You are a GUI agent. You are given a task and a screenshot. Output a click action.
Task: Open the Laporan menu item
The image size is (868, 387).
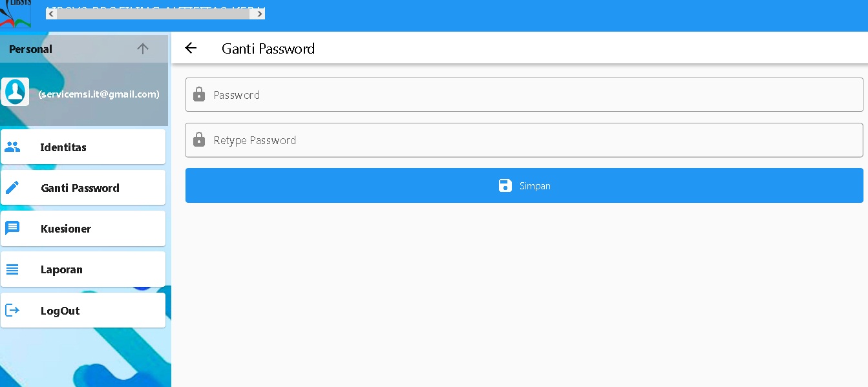click(83, 269)
